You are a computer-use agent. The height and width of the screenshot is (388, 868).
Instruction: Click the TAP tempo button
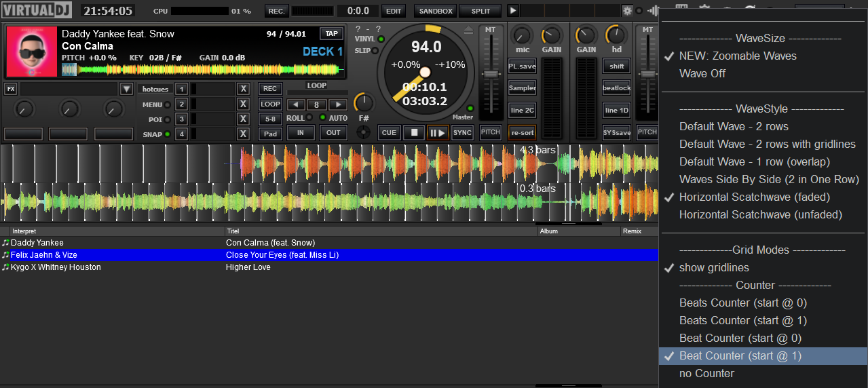click(331, 34)
